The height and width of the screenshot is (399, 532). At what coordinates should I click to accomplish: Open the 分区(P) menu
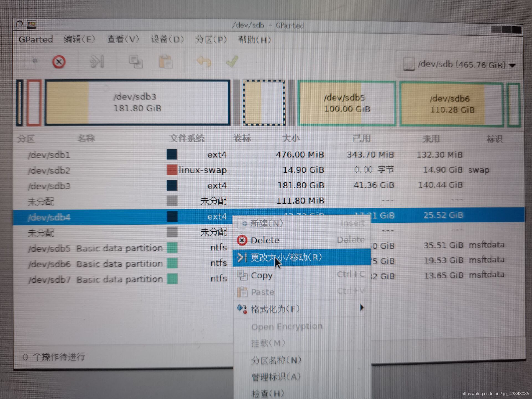(x=211, y=40)
